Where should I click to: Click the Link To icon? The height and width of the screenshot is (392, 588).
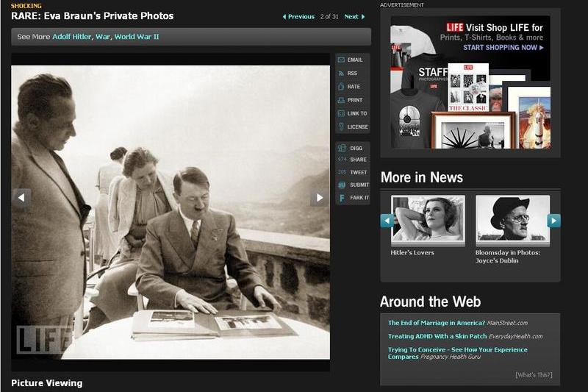pos(341,113)
